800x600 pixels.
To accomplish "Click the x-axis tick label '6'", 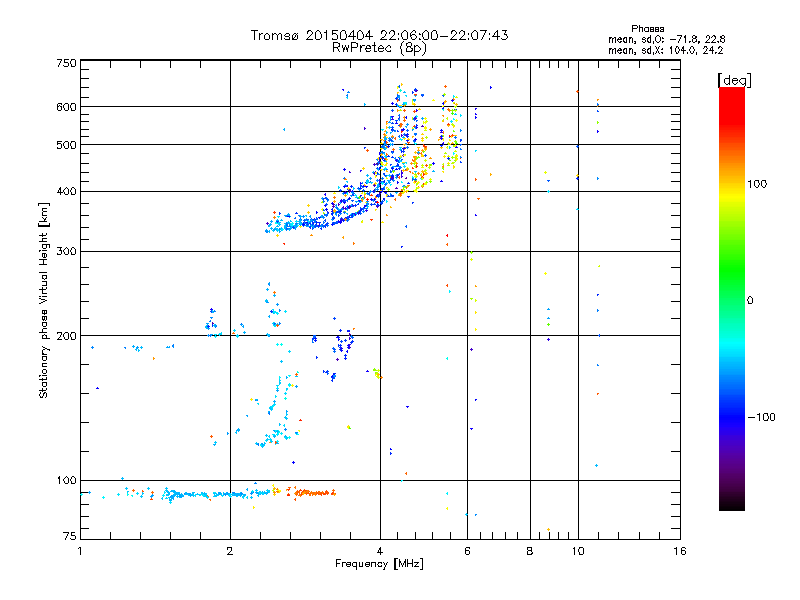I will pyautogui.click(x=467, y=551).
